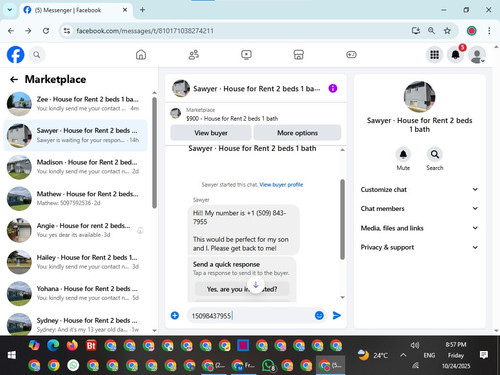Image resolution: width=500 pixels, height=375 pixels.
Task: Click the purple conversation info icon
Action: 333,88
